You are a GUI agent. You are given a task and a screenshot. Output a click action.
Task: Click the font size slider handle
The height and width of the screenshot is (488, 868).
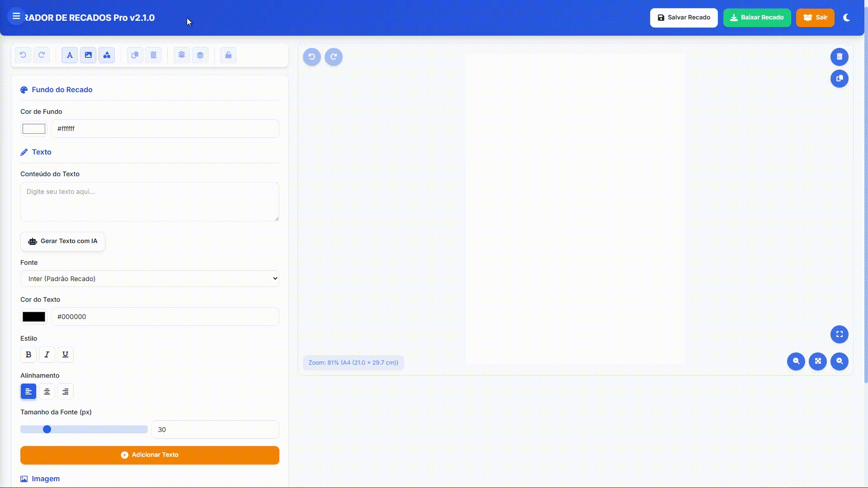coord(47,429)
